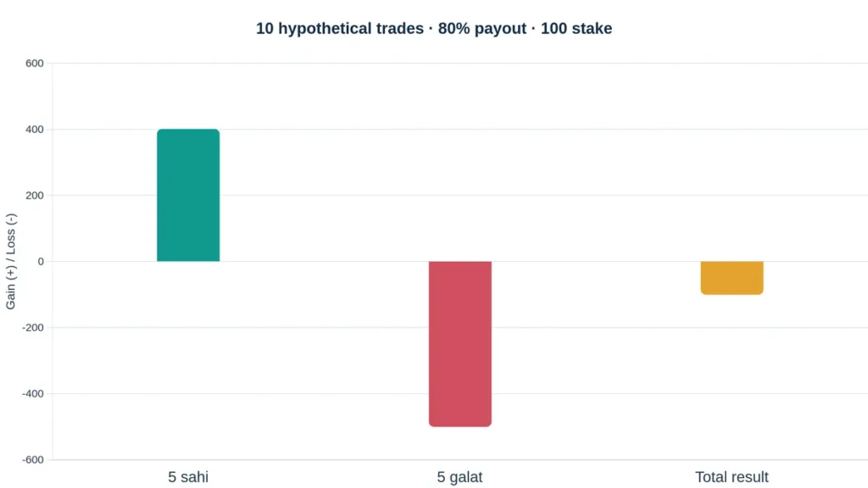Click the orange Total result bar
868x488 pixels.
pos(732,278)
